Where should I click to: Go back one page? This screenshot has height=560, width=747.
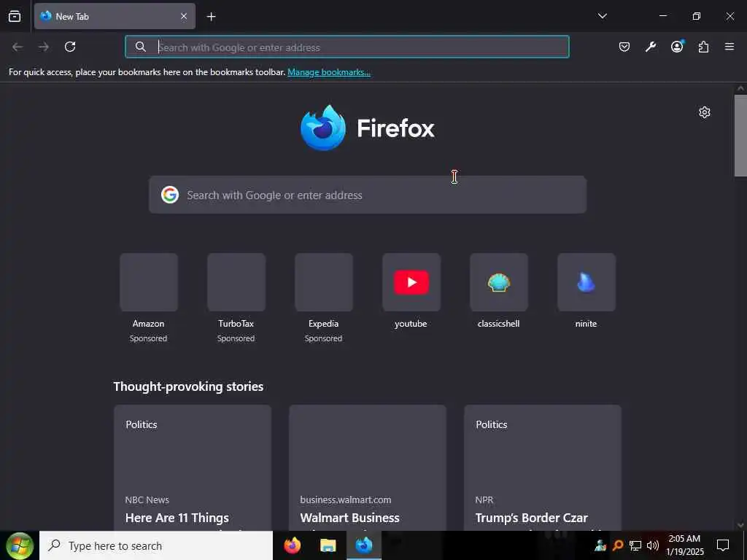point(18,47)
